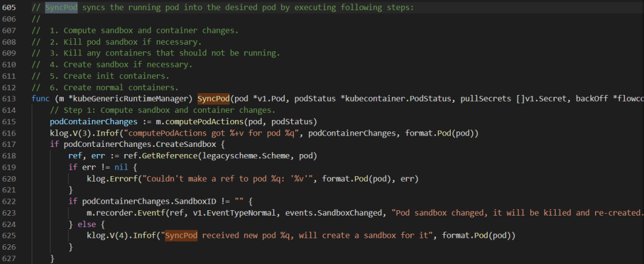Screen dimensions: 644x264
Task: Click line number 614 in the gutter
Action: coord(8,110)
